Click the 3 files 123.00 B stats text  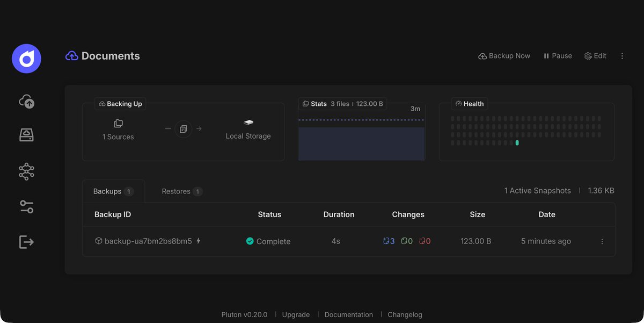click(x=357, y=104)
